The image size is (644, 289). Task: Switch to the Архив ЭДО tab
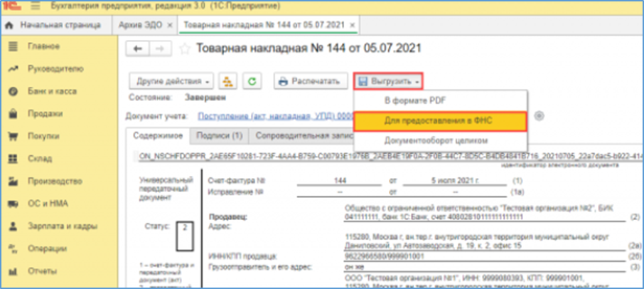tap(141, 25)
